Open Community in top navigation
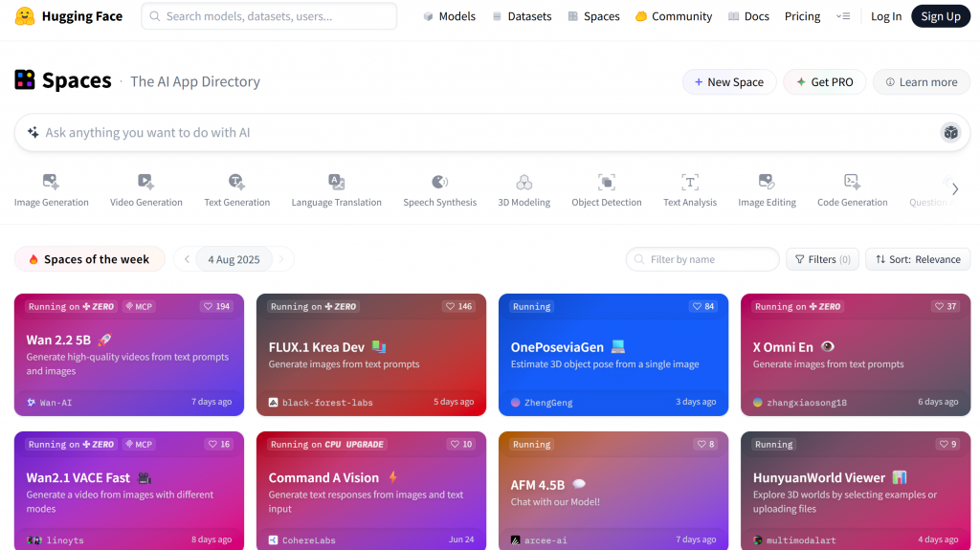 click(x=674, y=16)
